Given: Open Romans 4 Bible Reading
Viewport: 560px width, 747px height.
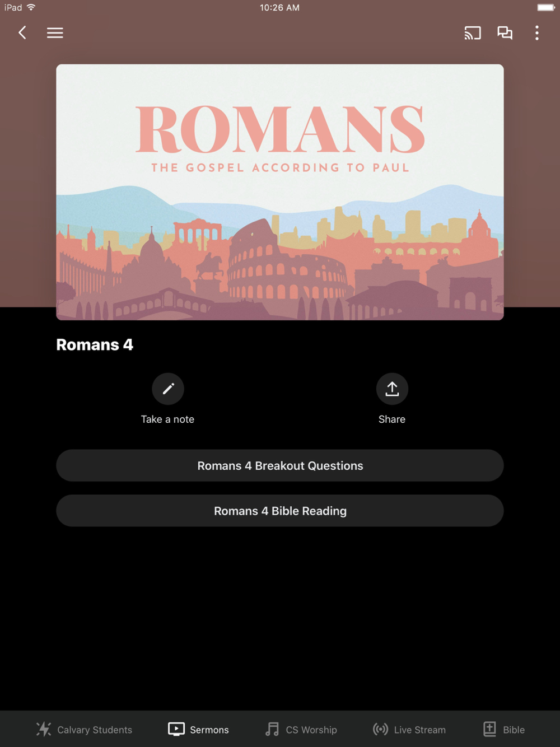Looking at the screenshot, I should pos(280,511).
